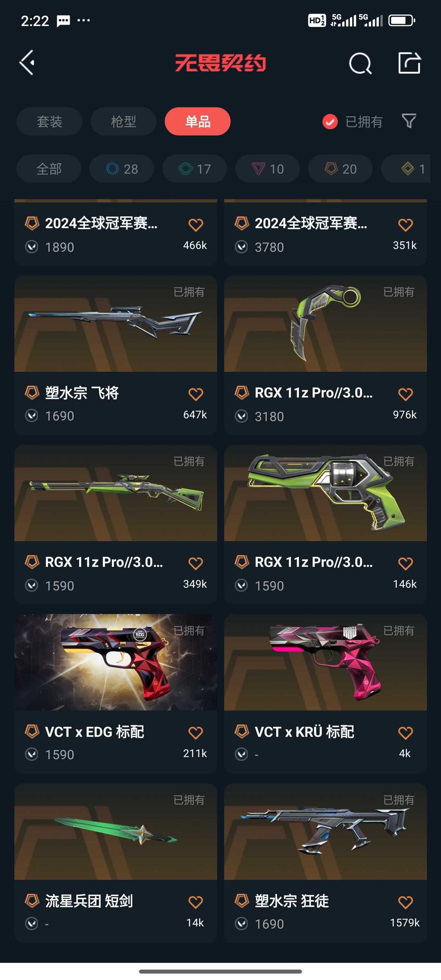Tap the back arrow icon
This screenshot has width=441, height=980.
click(x=27, y=63)
